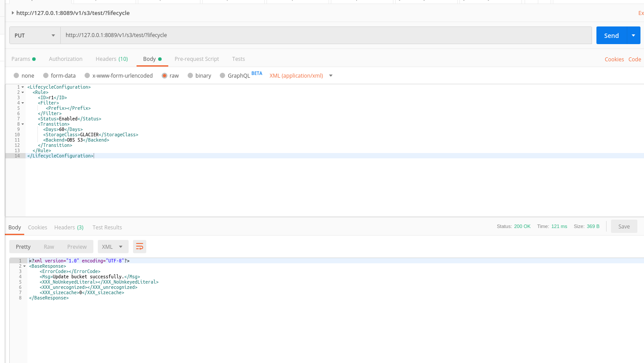Select the none body type radio

16,75
